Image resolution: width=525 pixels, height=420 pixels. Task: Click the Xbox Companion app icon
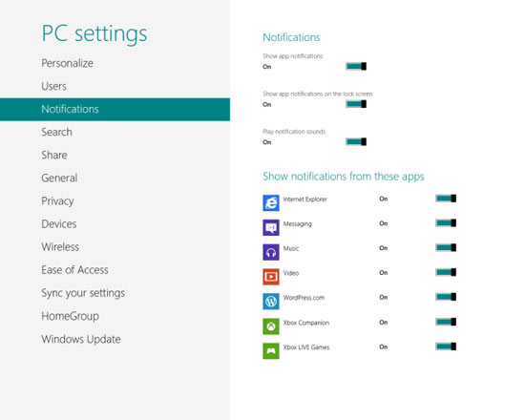(x=271, y=326)
